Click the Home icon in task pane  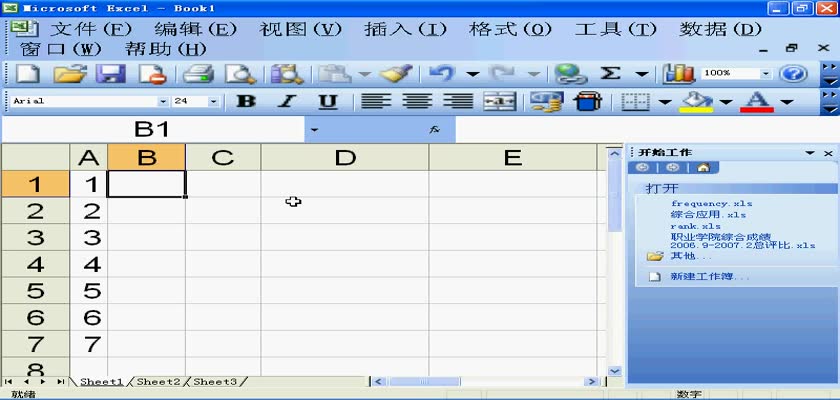pyautogui.click(x=703, y=168)
